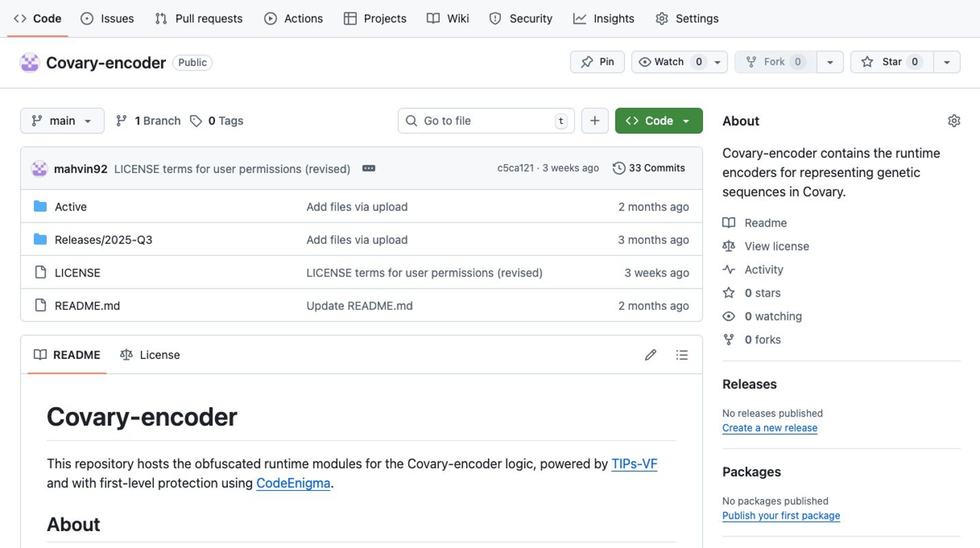Expand the commit message ellipsis
Screen dimensions: 980x548
coord(369,168)
